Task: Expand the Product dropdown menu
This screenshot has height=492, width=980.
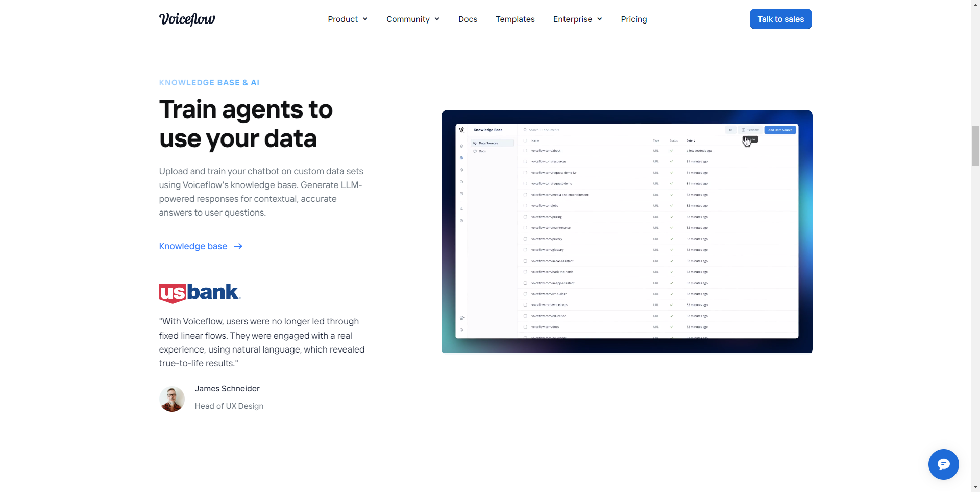Action: pyautogui.click(x=348, y=19)
